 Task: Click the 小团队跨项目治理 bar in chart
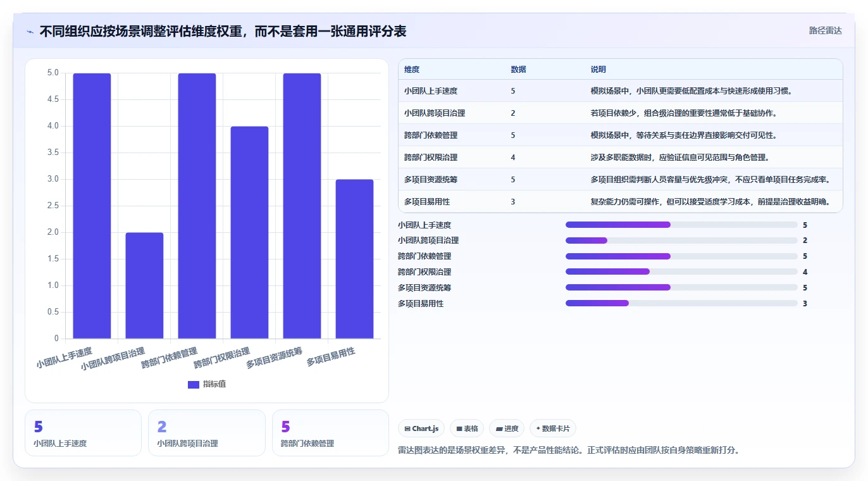click(x=144, y=285)
